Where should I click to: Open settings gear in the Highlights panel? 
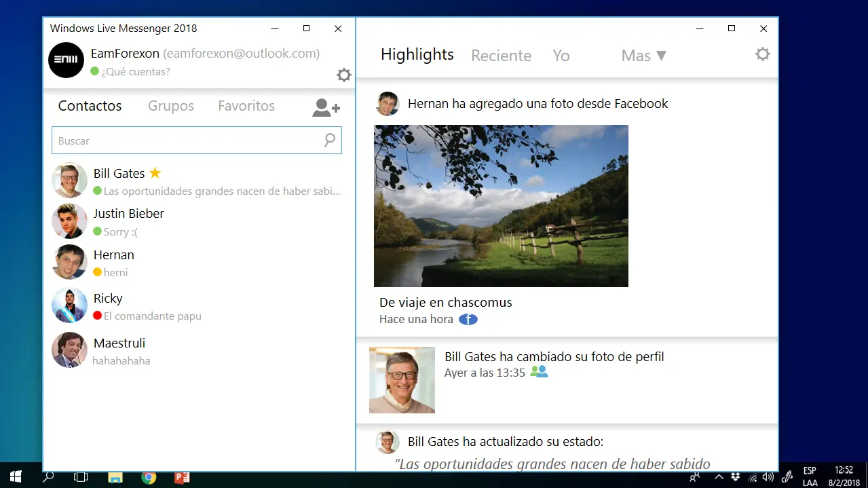(x=763, y=54)
